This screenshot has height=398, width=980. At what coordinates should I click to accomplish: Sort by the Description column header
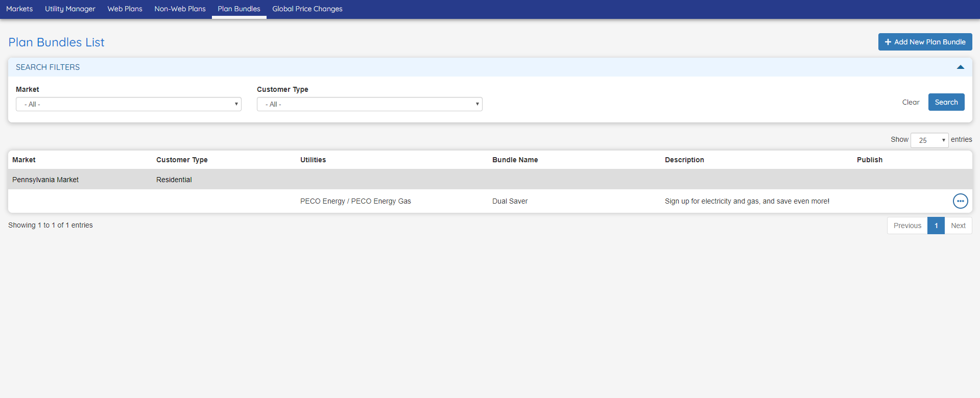(684, 160)
